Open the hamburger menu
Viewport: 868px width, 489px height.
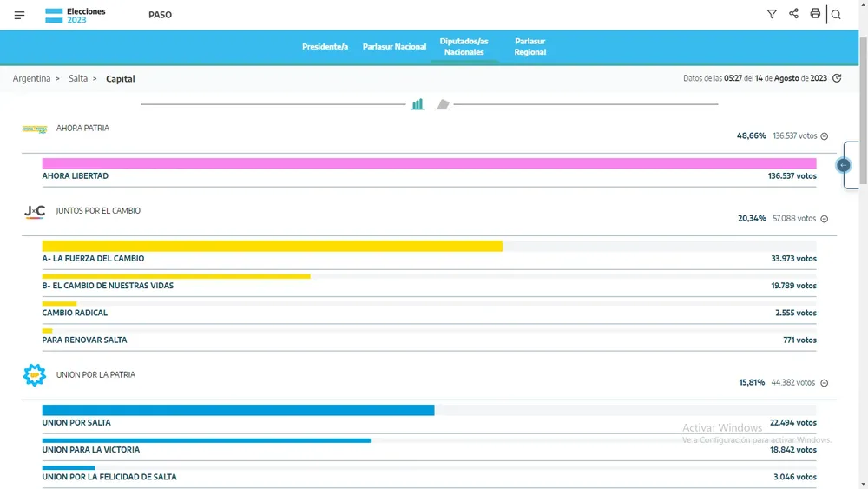(x=20, y=15)
